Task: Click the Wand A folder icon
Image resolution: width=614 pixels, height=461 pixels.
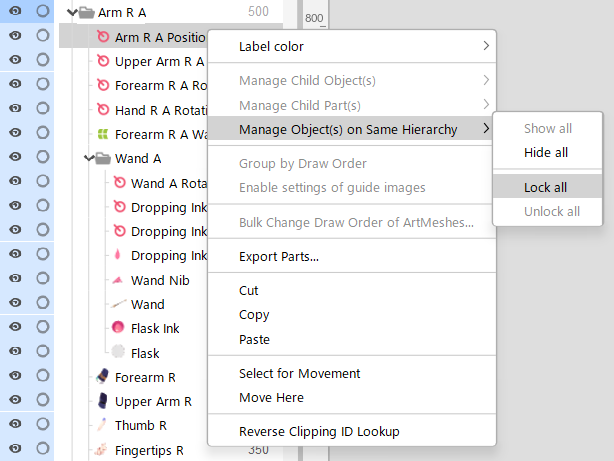Action: pyautogui.click(x=102, y=158)
